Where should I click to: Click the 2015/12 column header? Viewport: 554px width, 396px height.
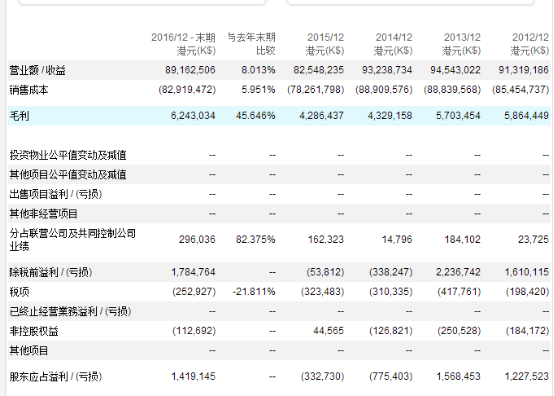325,44
